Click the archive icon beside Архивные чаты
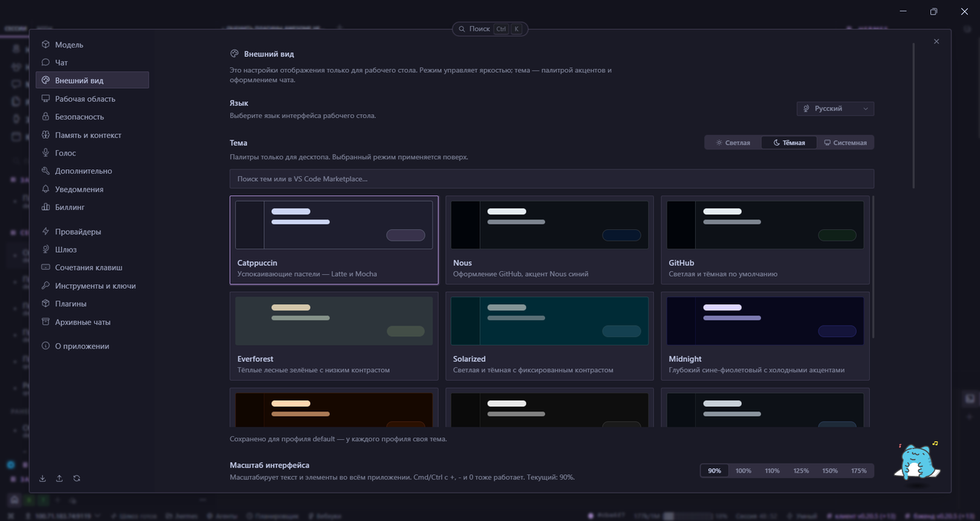 pyautogui.click(x=46, y=322)
